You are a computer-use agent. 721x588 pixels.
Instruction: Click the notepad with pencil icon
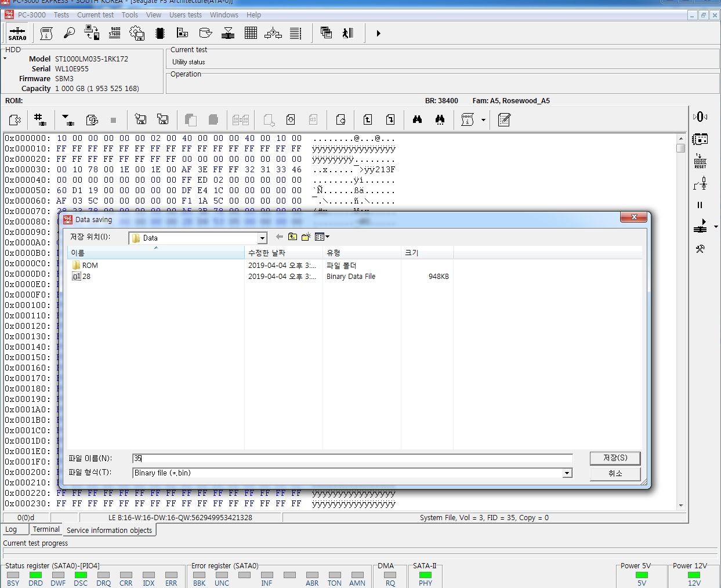tap(504, 119)
